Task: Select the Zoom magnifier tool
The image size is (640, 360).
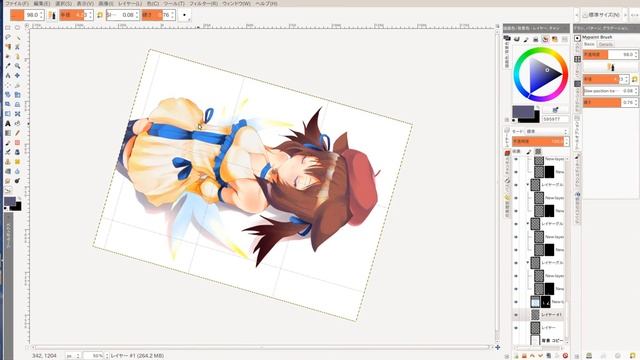Action: [18, 66]
